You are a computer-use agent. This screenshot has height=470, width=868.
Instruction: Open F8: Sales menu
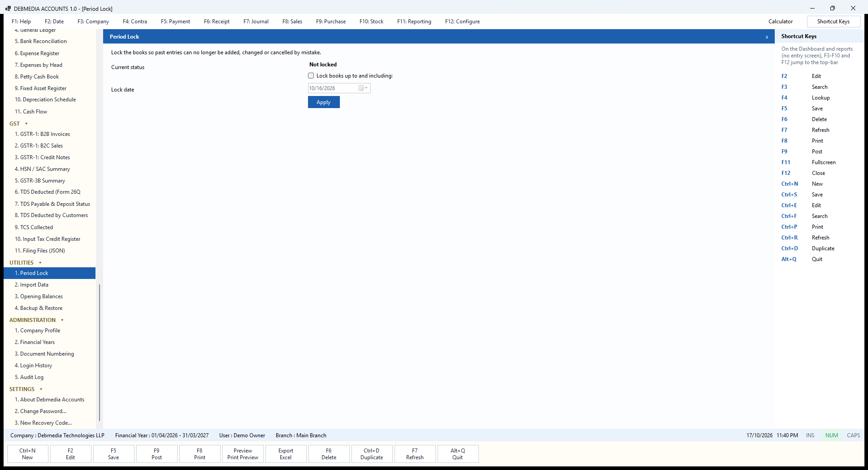tap(292, 22)
